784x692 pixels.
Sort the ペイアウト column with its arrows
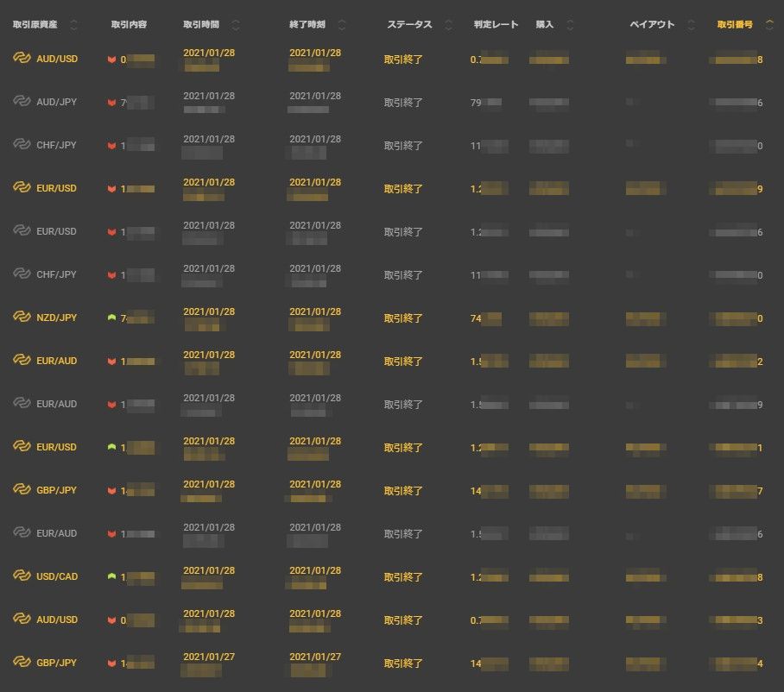pos(691,25)
